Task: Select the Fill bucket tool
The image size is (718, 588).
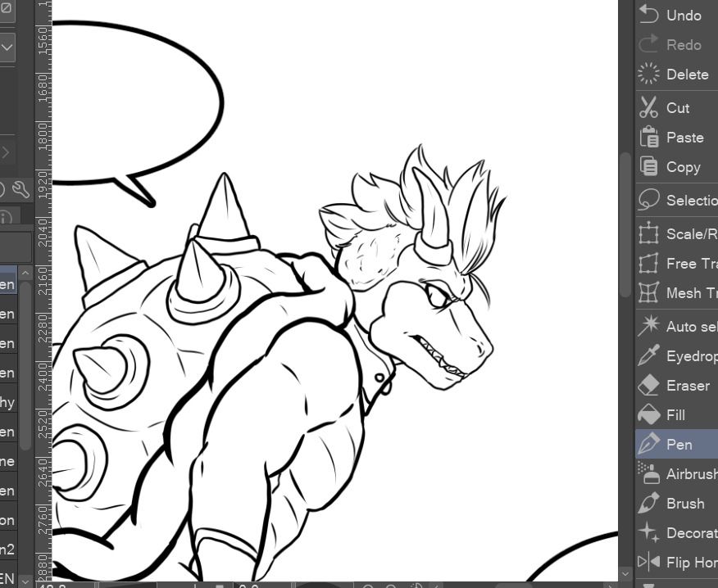Action: coord(677,415)
